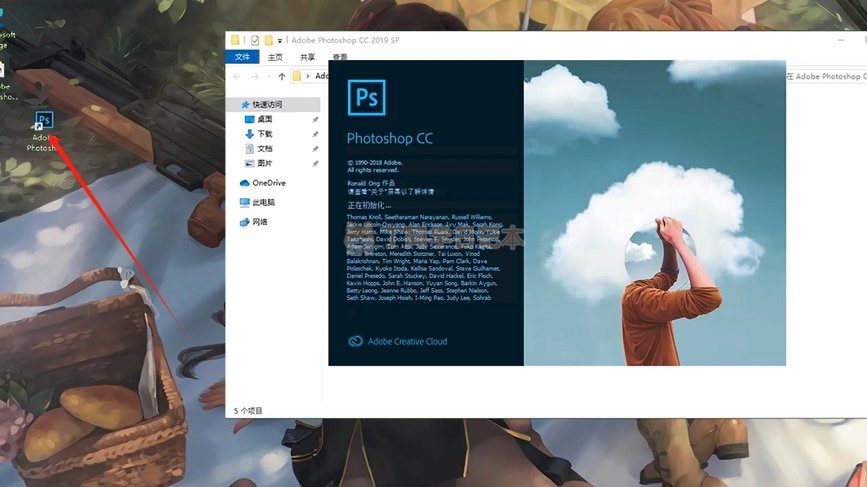Open 下载 in the navigation pane
Image resolution: width=867 pixels, height=487 pixels.
click(x=265, y=134)
